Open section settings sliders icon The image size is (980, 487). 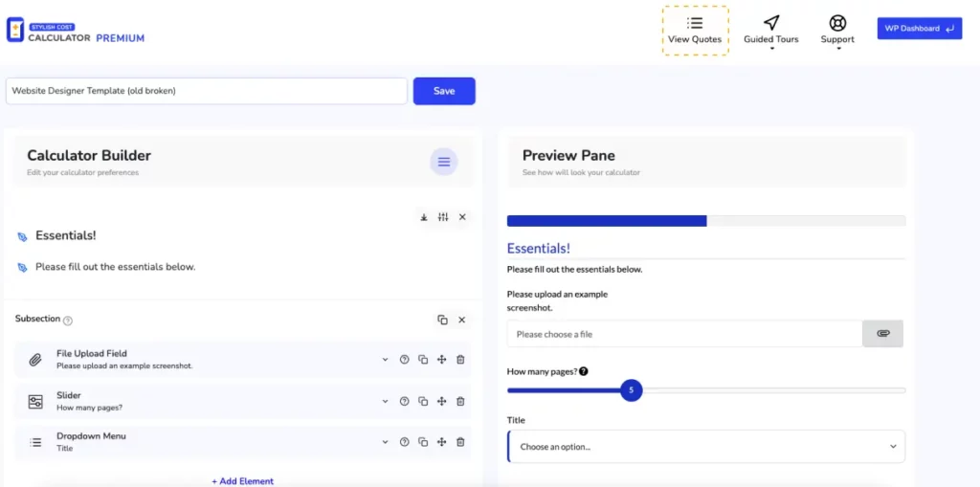[443, 217]
